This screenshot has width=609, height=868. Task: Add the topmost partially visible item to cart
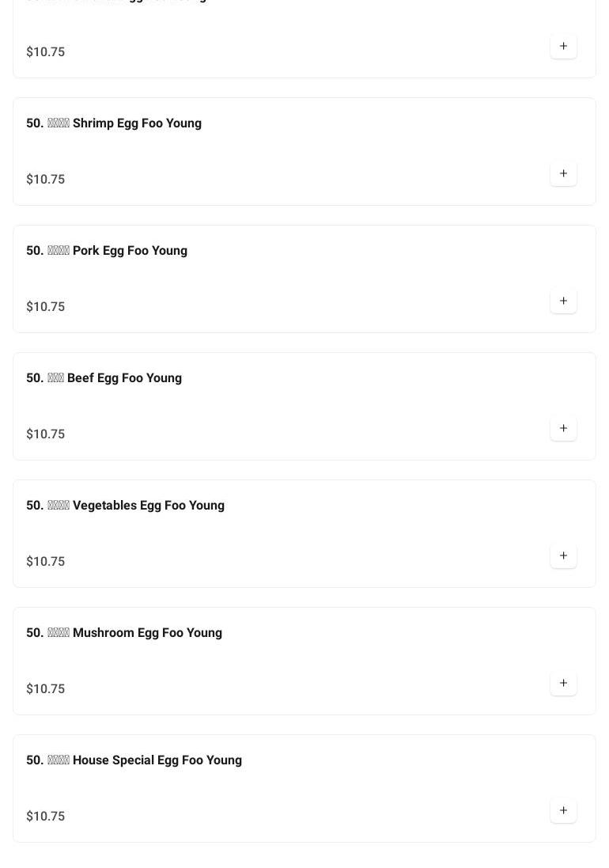pos(563,47)
